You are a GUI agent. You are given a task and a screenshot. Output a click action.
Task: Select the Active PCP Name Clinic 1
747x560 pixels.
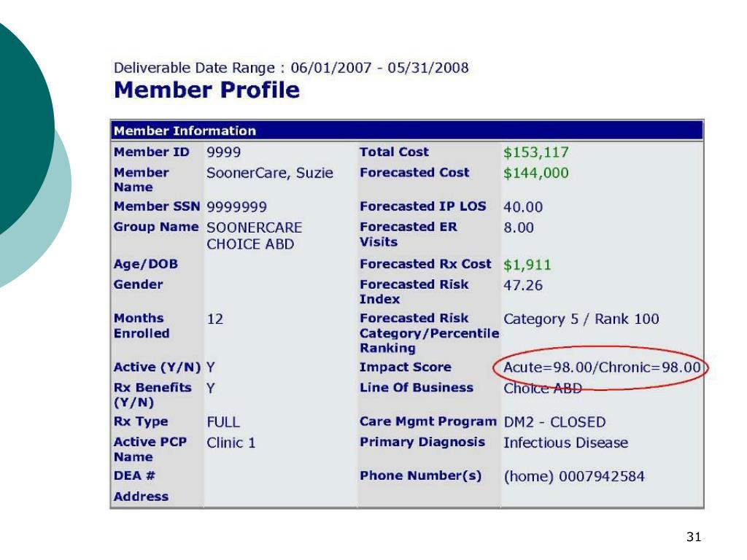click(x=231, y=443)
